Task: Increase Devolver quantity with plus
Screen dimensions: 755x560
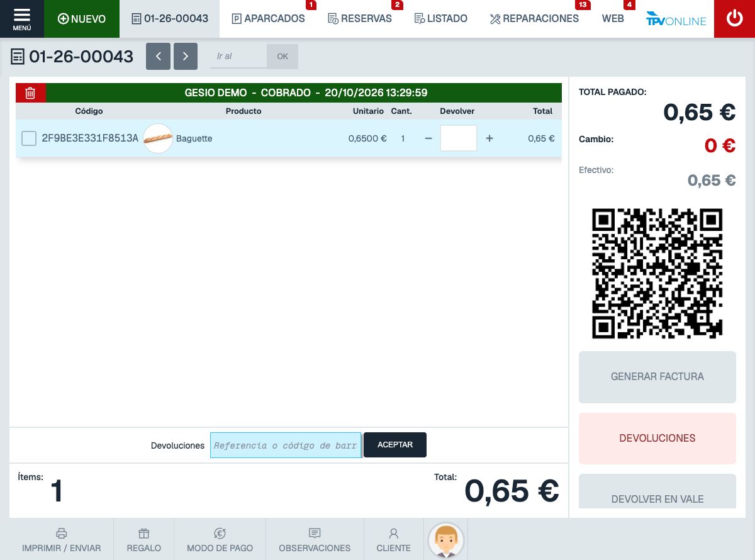Action: pyautogui.click(x=489, y=138)
